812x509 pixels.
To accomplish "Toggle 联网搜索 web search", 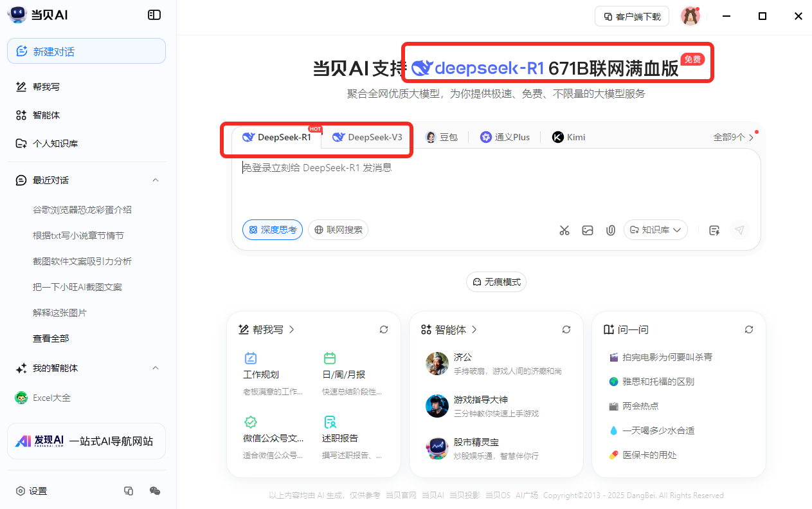I will point(338,230).
